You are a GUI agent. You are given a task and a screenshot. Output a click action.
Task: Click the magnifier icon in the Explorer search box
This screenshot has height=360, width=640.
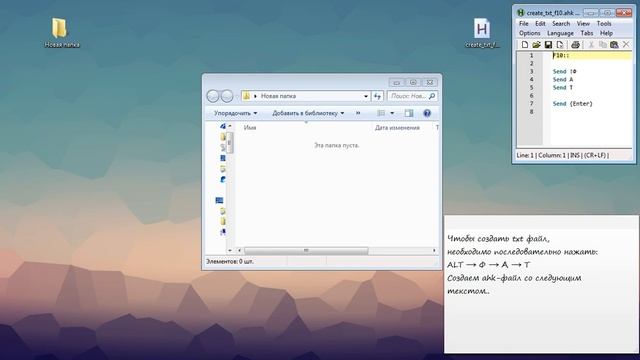432,96
